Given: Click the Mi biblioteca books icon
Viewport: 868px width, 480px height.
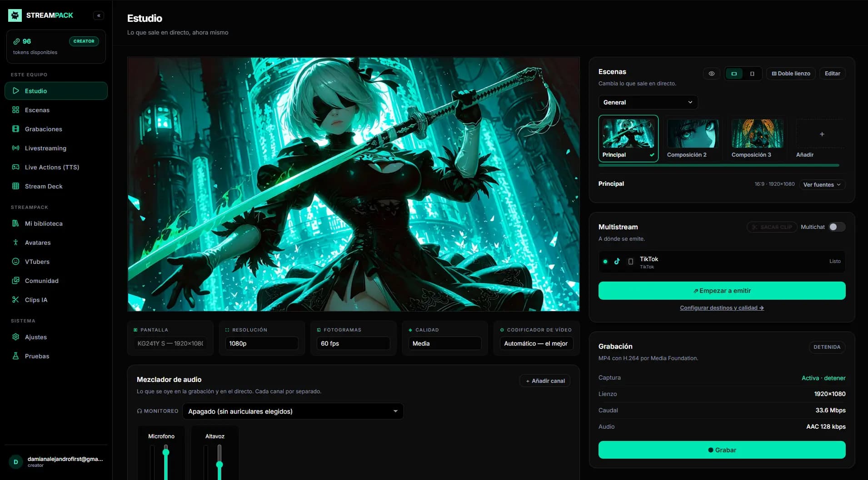Looking at the screenshot, I should (16, 223).
